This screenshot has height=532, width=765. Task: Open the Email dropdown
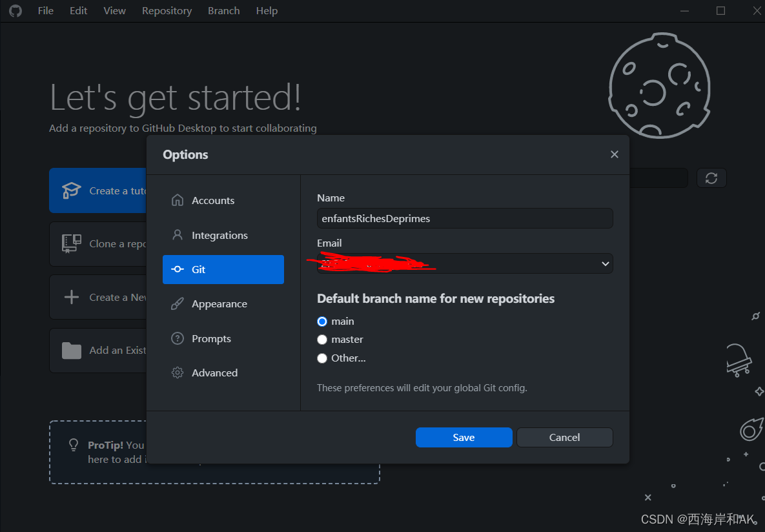465,263
